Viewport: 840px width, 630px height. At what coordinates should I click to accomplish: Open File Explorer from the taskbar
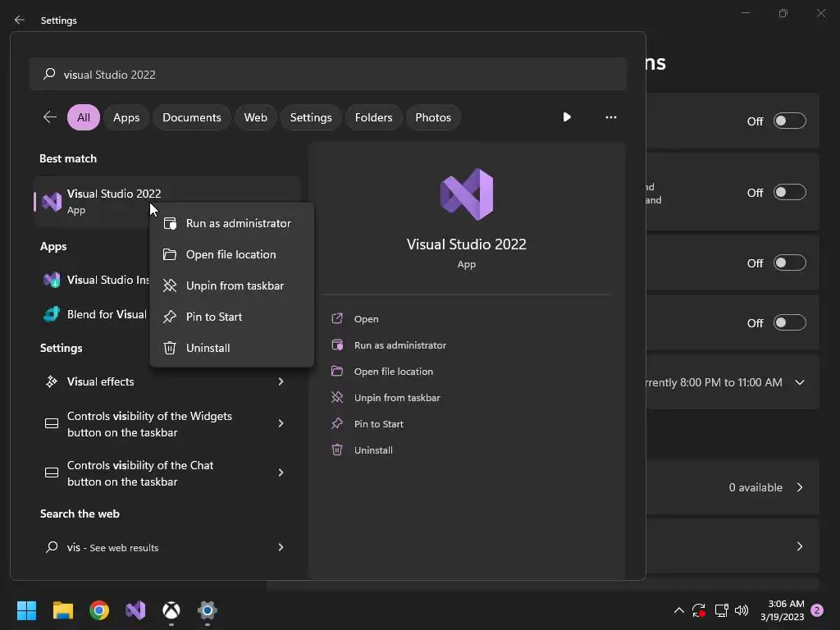tap(62, 610)
